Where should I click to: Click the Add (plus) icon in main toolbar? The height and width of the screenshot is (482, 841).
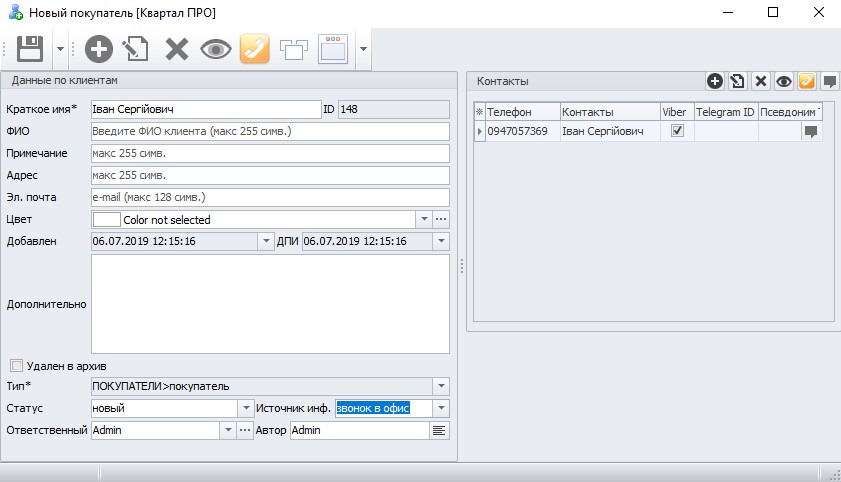[x=98, y=48]
